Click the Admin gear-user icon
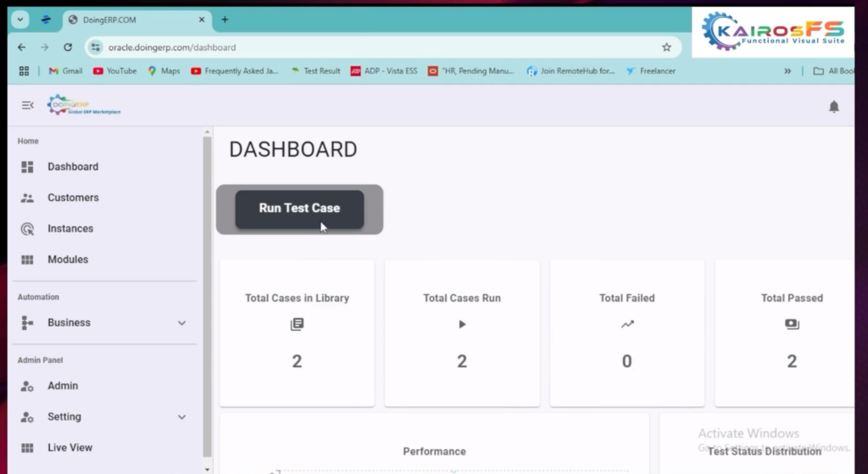This screenshot has height=474, width=868. click(27, 386)
